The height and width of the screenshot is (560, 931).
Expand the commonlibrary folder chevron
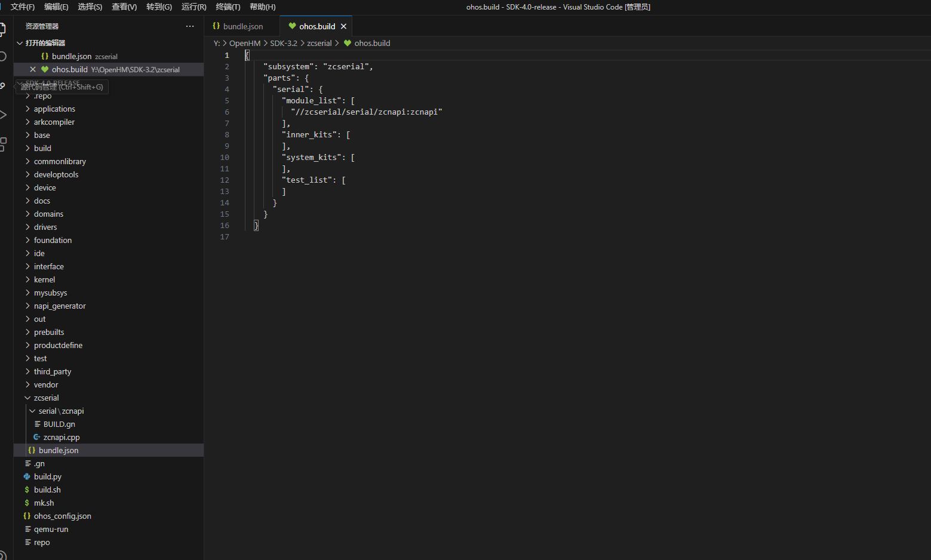point(27,161)
